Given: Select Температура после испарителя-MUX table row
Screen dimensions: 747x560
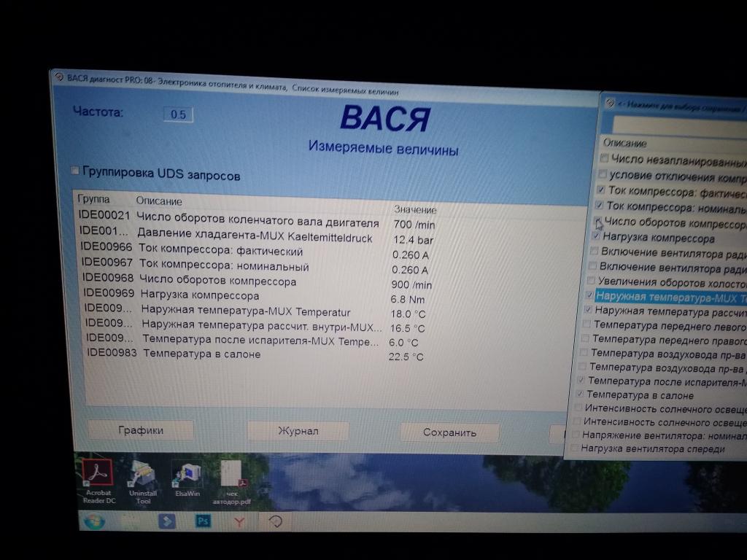Looking at the screenshot, I should click(252, 340).
